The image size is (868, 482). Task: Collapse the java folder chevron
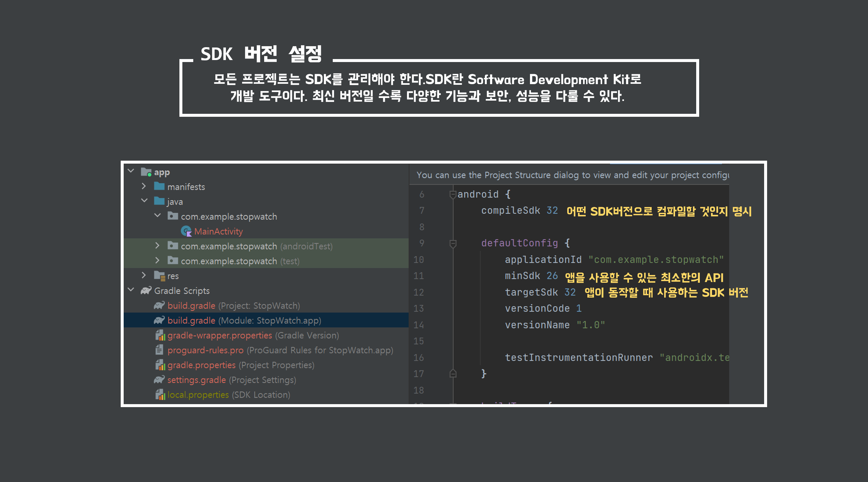tap(144, 201)
